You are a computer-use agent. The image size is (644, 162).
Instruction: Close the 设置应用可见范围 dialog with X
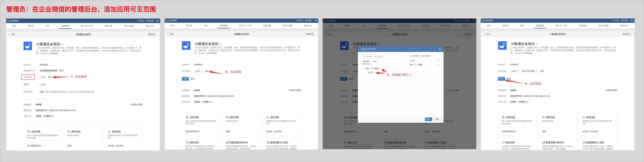pos(440,49)
